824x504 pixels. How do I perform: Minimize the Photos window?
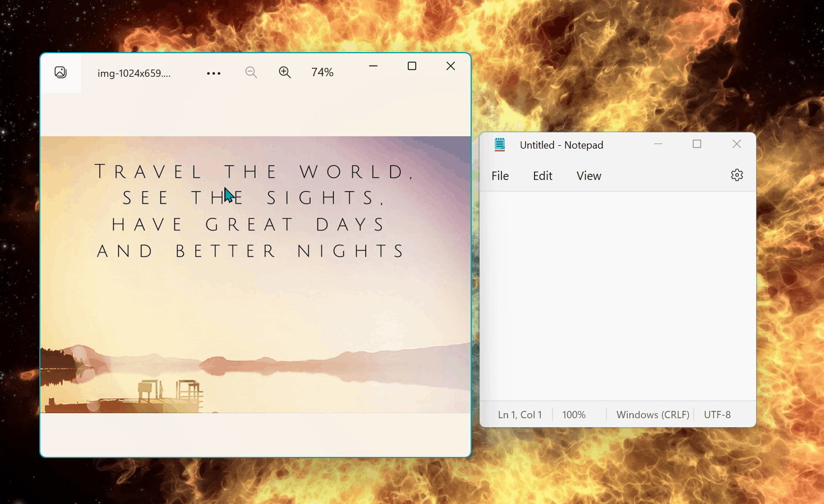373,66
